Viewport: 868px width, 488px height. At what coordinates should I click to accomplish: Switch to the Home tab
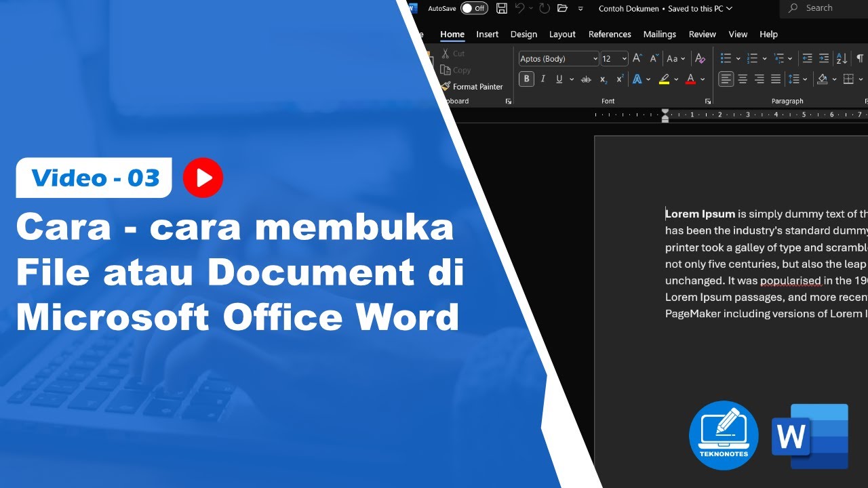point(452,34)
